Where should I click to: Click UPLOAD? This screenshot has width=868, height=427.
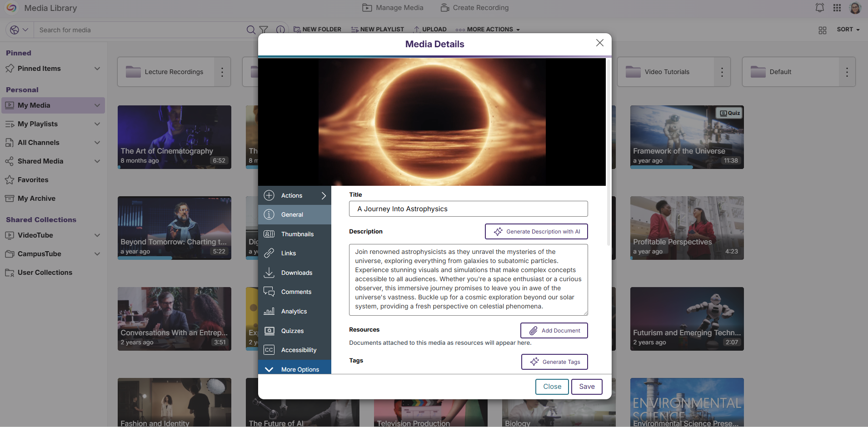tap(430, 30)
